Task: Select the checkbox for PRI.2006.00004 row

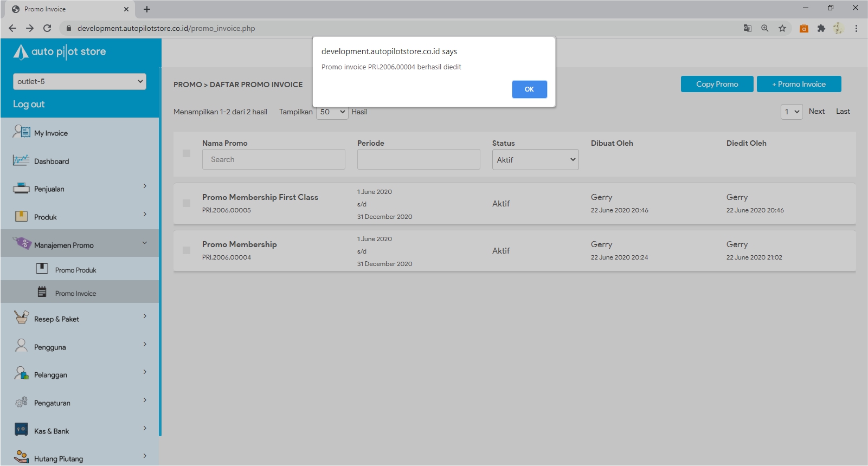Action: [187, 250]
